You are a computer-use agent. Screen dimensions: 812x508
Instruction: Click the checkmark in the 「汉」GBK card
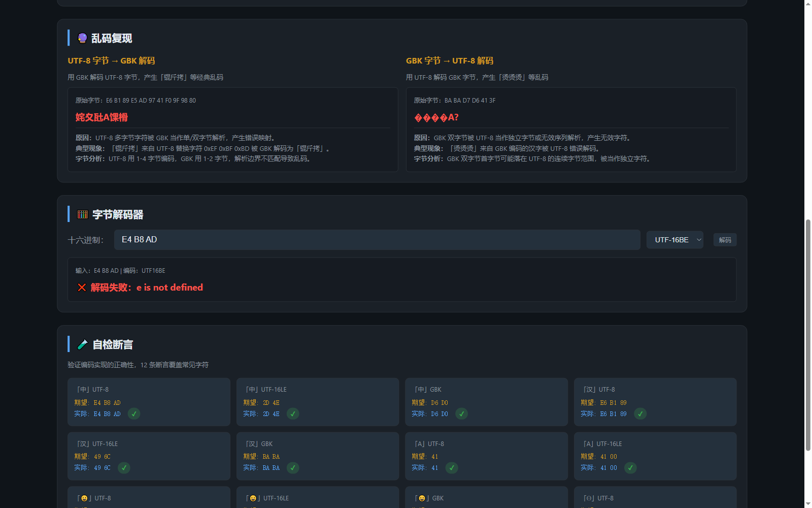(x=293, y=468)
